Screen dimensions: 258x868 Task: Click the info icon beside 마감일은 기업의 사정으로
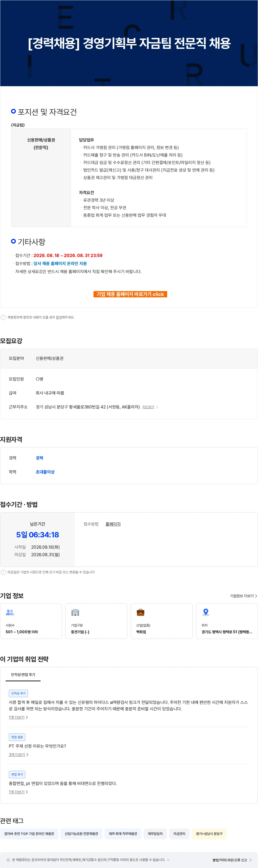coord(3,572)
